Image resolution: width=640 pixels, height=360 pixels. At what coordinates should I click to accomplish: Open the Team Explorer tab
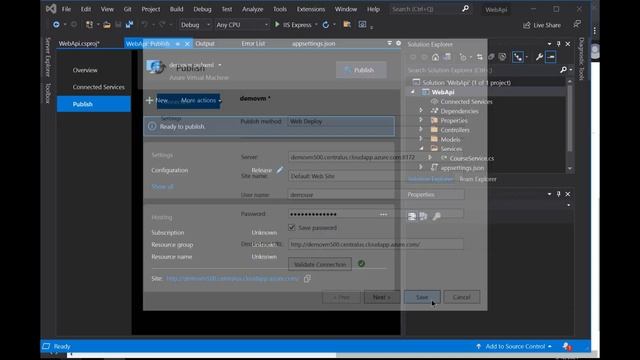478,179
